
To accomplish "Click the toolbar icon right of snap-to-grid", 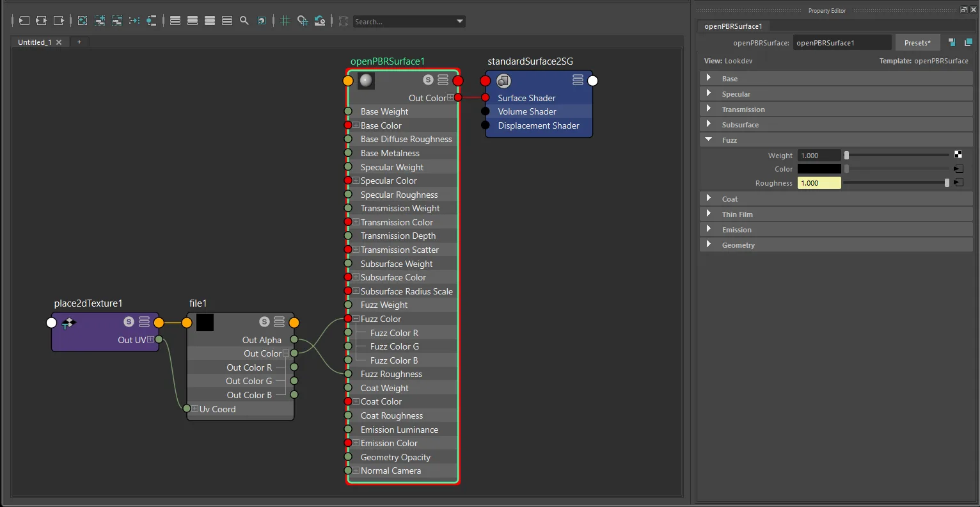I will pyautogui.click(x=320, y=21).
